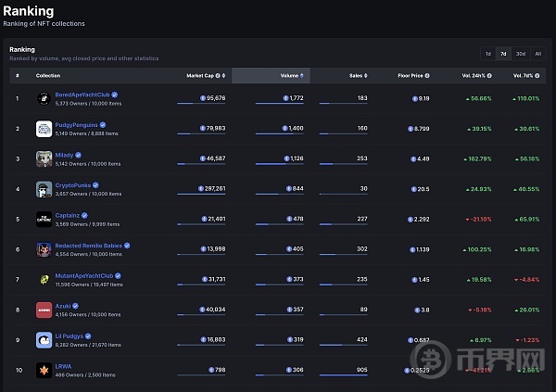
Task: Click the Azuki collection avatar
Action: coord(44,310)
